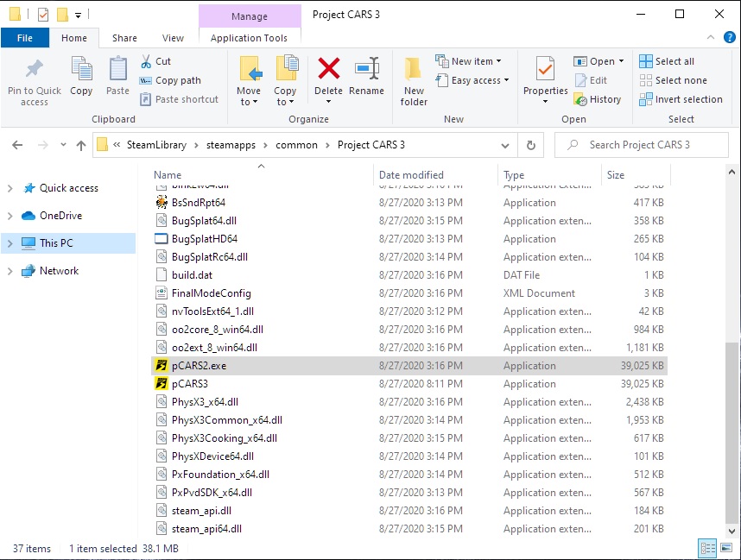
Task: Click the pCARS3 application icon
Action: pos(161,384)
